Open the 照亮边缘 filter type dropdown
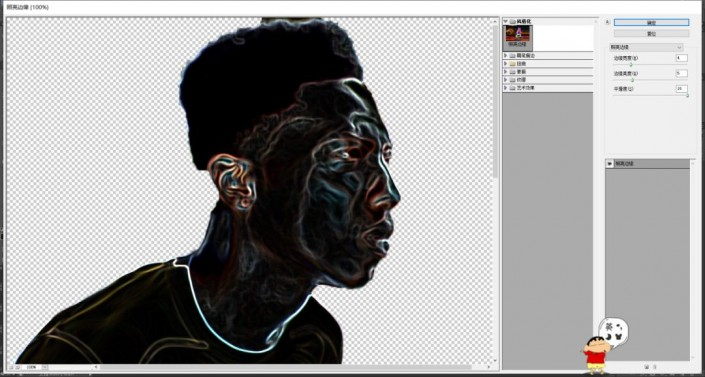This screenshot has width=705, height=377. point(646,47)
